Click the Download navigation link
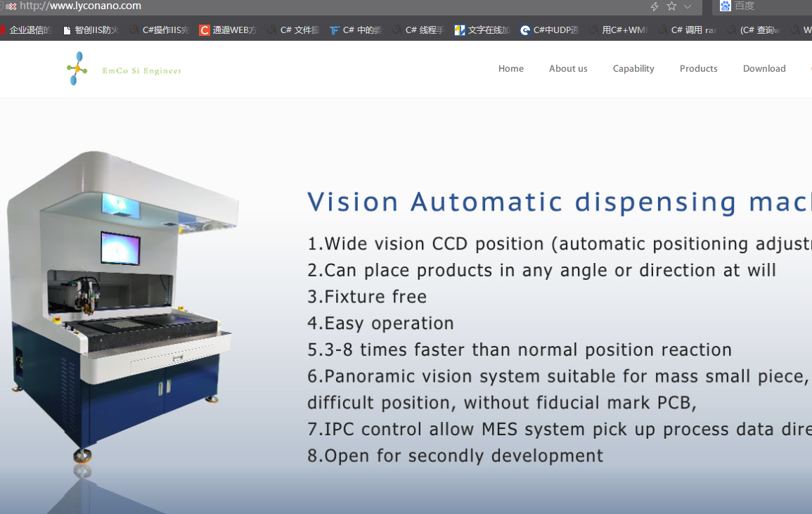 click(x=764, y=69)
